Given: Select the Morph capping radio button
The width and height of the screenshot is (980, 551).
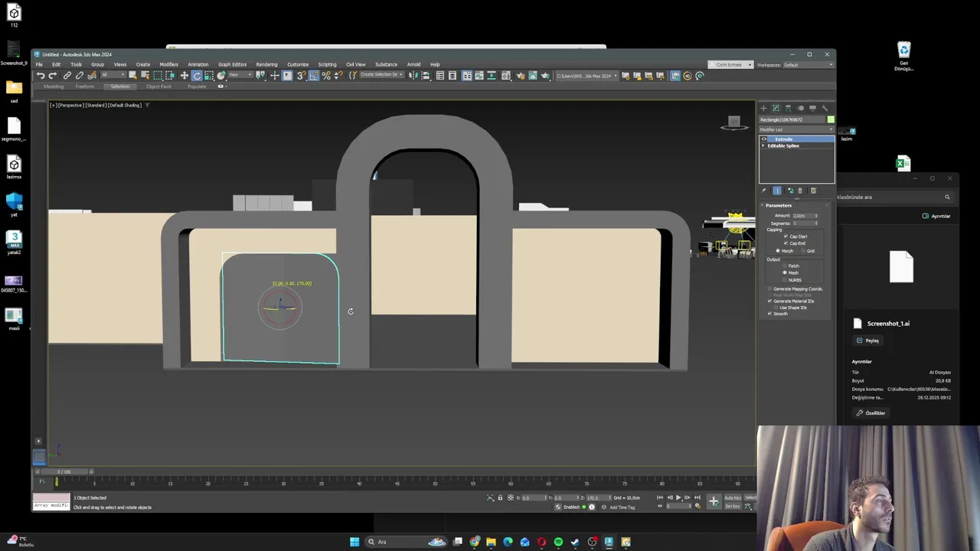Looking at the screenshot, I should click(x=778, y=251).
